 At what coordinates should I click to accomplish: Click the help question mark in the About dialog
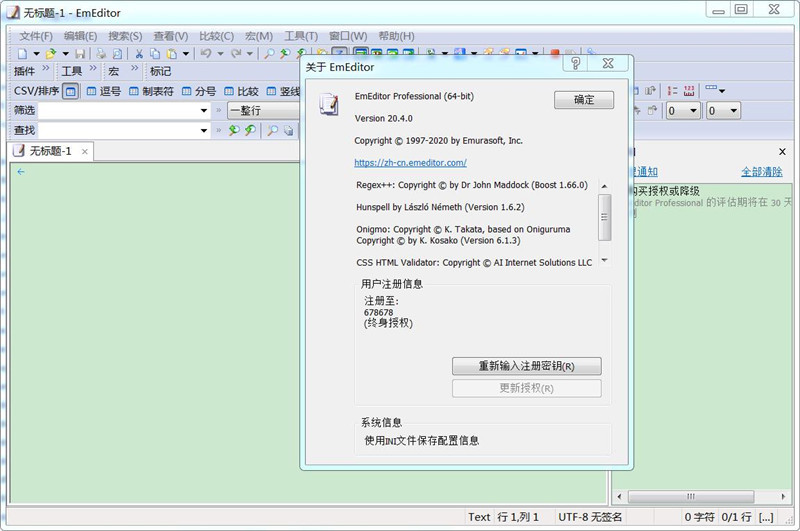coord(576,63)
